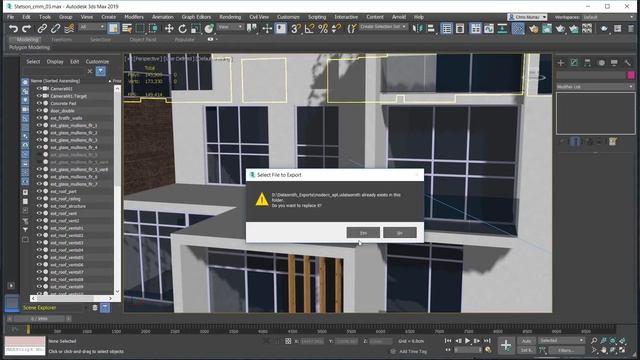Open the Selected key filter dropdown
640x360 pixels.
(562, 340)
